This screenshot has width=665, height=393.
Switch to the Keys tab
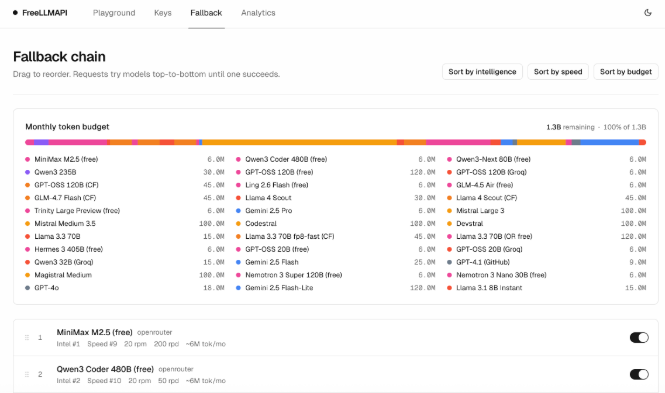point(163,13)
